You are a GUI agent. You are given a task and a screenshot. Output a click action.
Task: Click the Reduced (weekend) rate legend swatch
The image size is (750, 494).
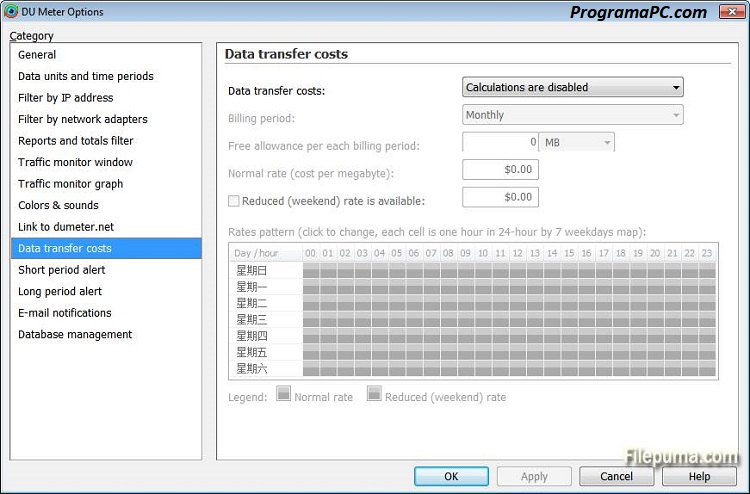374,394
